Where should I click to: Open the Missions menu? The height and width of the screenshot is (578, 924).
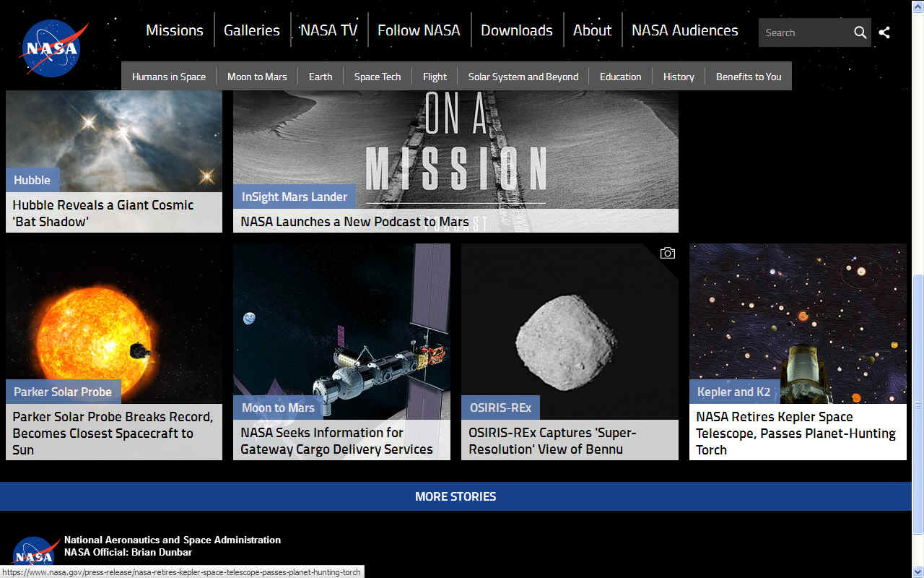coord(175,30)
